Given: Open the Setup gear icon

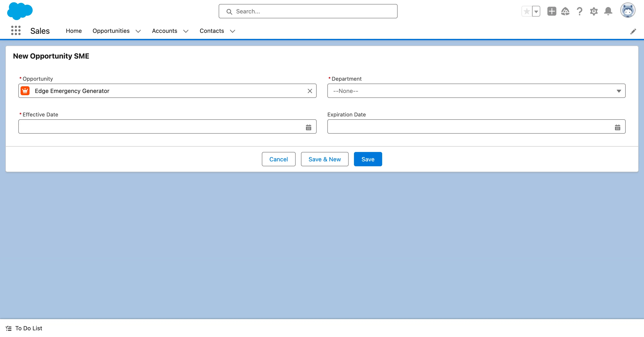Looking at the screenshot, I should [594, 11].
